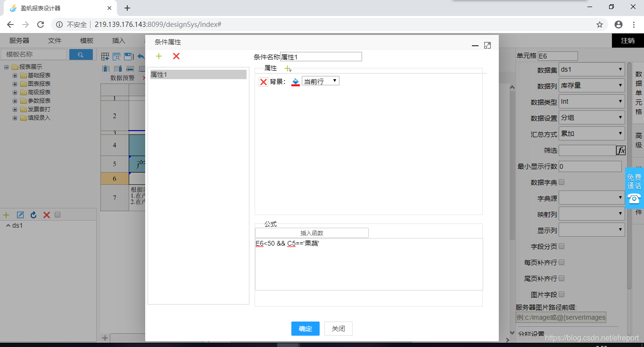Enable the 每页补齐行 checkbox
The image size is (644, 347).
[561, 262]
